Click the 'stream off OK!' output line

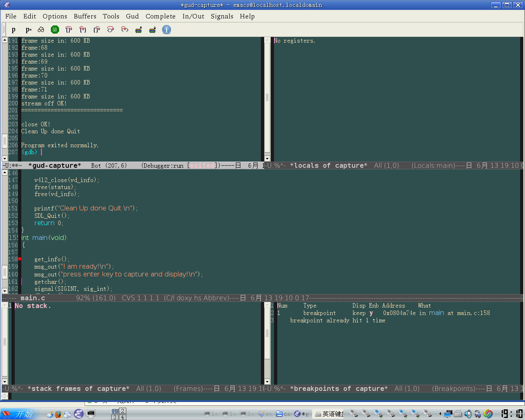pyautogui.click(x=44, y=103)
